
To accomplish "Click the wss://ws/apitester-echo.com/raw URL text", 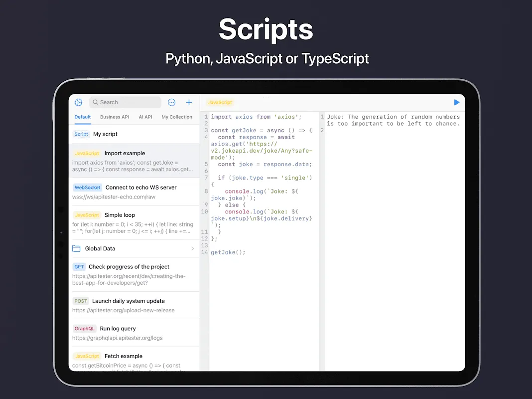I will coord(114,197).
